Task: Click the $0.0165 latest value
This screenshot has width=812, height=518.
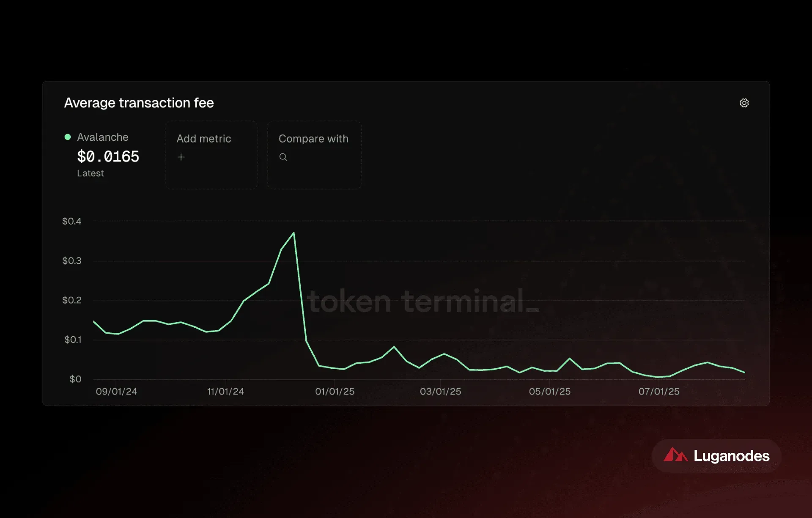Action: 108,156
